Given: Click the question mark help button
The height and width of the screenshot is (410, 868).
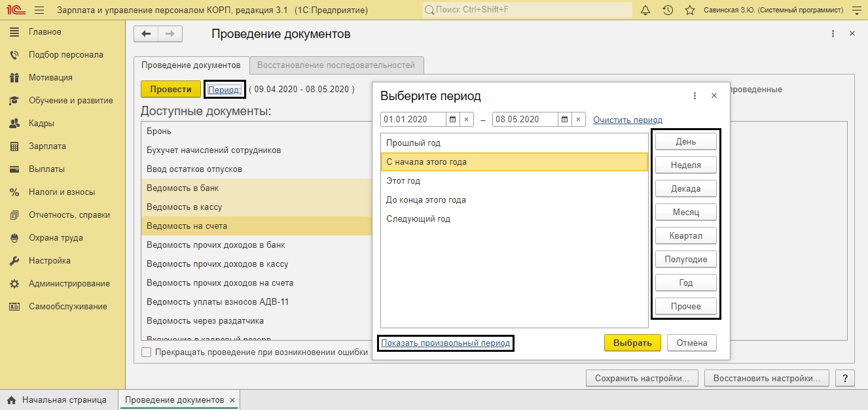Looking at the screenshot, I should (845, 379).
